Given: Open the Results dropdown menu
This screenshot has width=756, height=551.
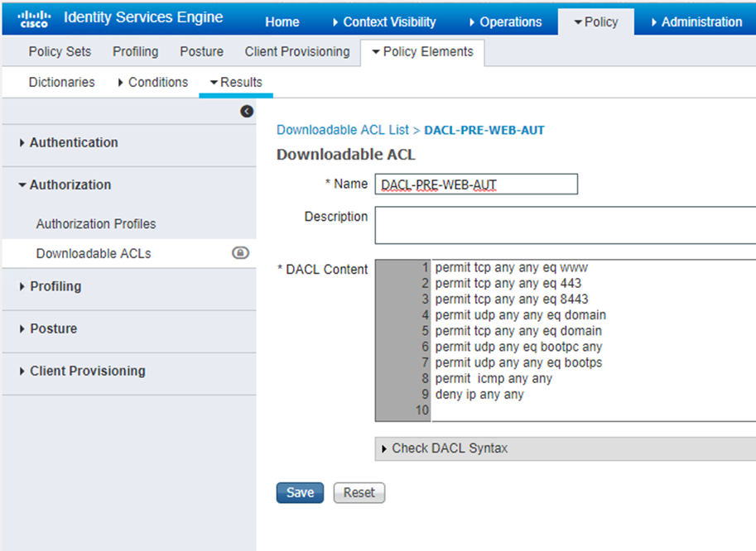Looking at the screenshot, I should tap(236, 83).
